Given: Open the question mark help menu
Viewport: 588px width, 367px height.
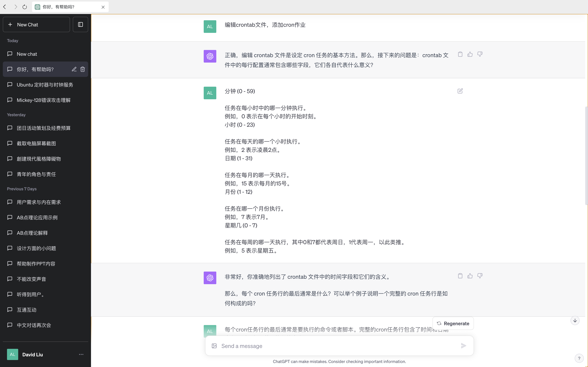Looking at the screenshot, I should point(579,358).
